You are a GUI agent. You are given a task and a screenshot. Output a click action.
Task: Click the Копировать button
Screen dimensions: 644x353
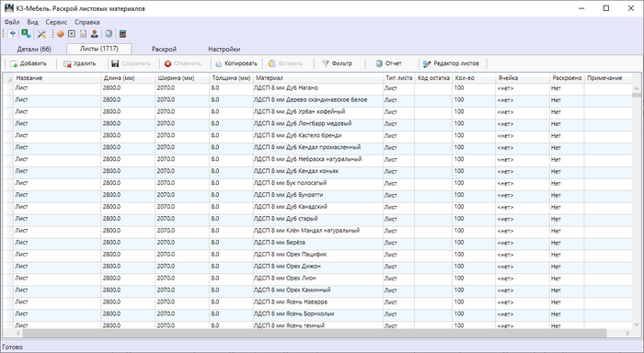236,63
